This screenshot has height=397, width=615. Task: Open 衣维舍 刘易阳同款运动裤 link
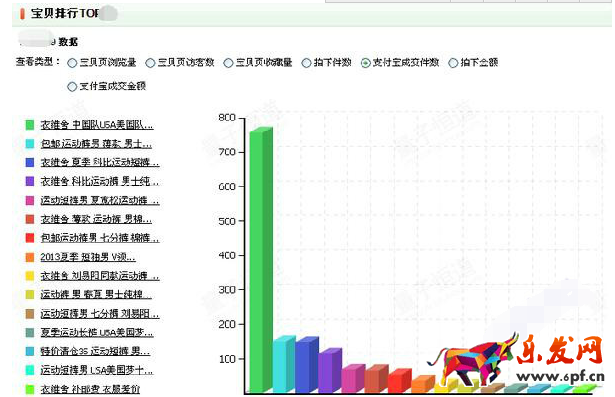pyautogui.click(x=100, y=276)
